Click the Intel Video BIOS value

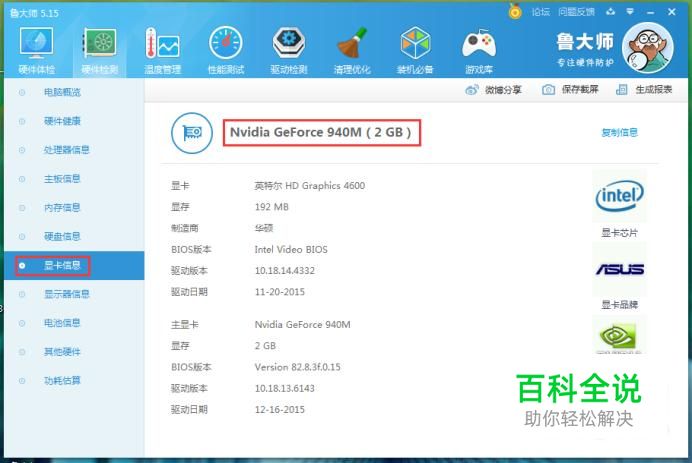click(291, 249)
